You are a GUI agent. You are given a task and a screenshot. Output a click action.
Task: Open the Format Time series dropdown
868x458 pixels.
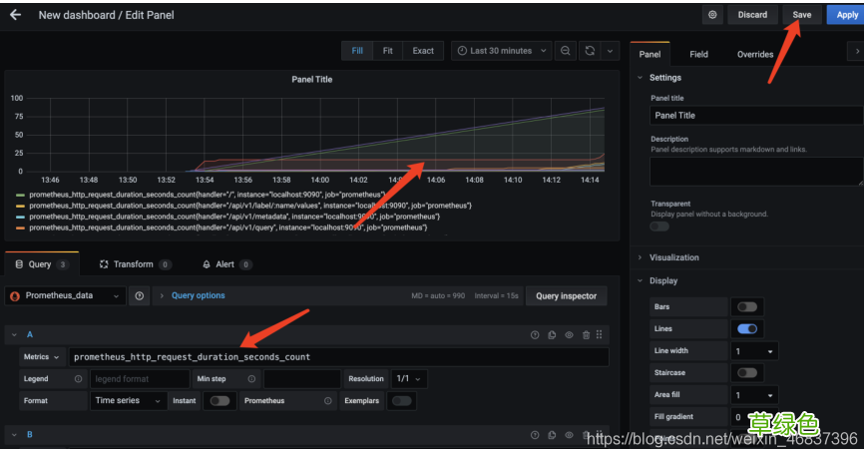point(128,401)
